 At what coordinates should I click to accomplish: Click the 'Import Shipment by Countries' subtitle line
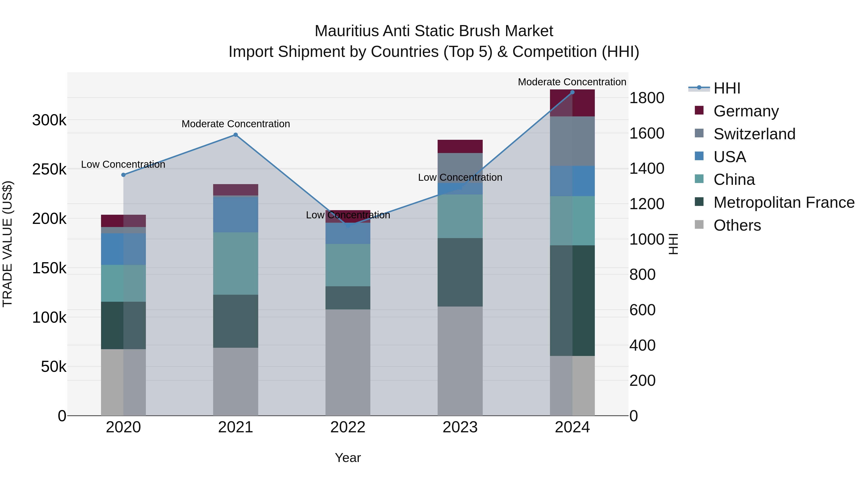click(434, 52)
